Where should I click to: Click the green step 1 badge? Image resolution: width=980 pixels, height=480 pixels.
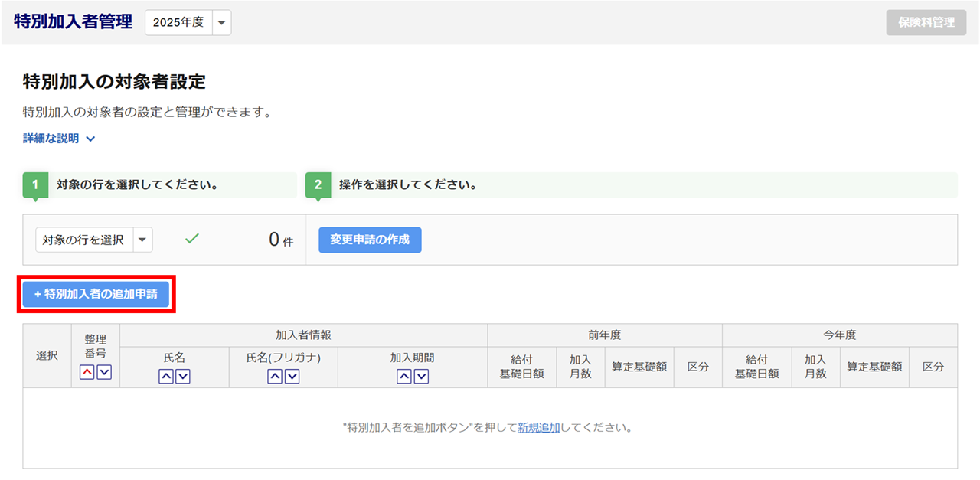click(x=35, y=185)
